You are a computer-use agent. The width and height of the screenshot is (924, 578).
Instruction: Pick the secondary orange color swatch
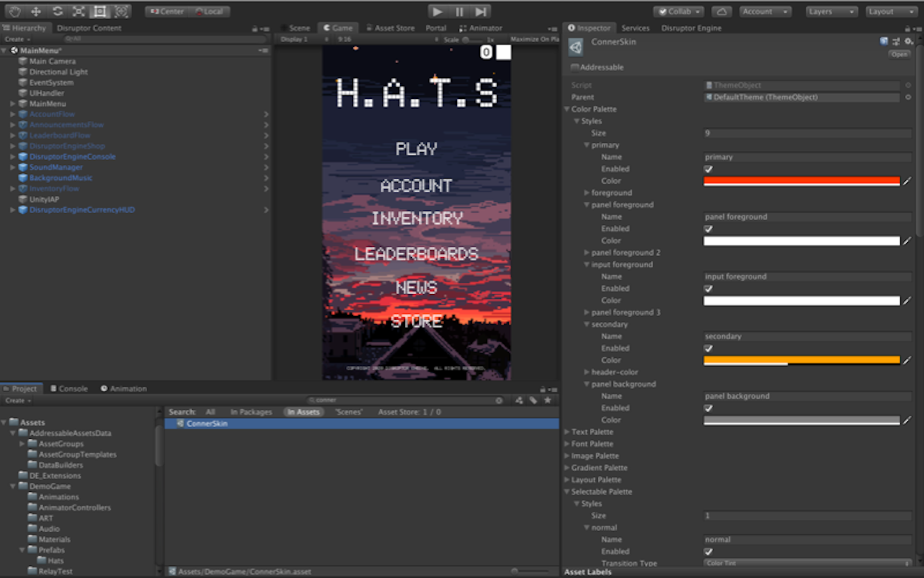coord(802,360)
